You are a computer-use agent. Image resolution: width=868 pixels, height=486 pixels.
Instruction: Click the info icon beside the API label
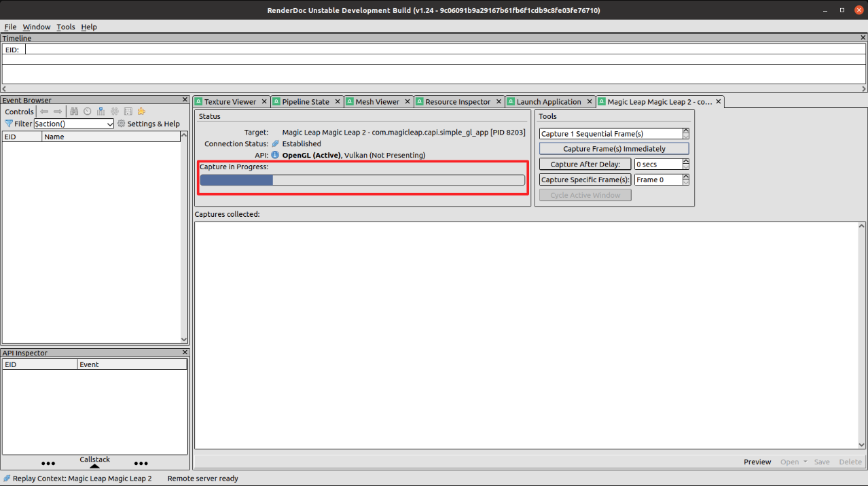click(275, 155)
